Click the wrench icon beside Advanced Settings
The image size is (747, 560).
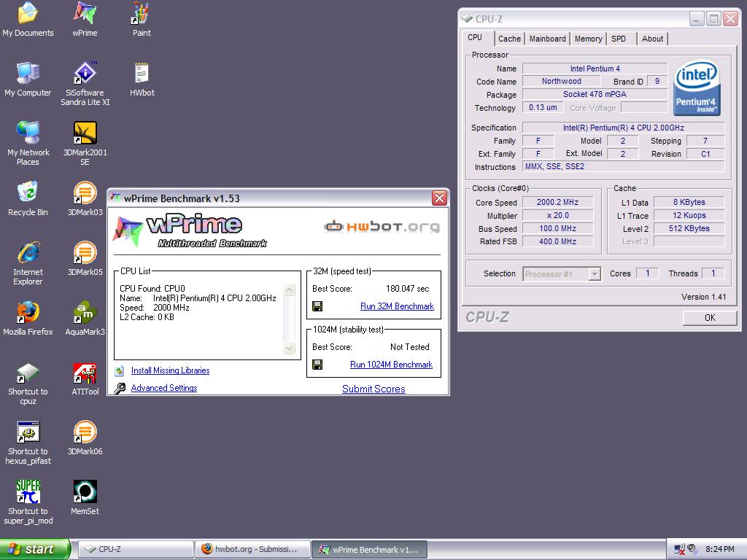click(x=120, y=388)
